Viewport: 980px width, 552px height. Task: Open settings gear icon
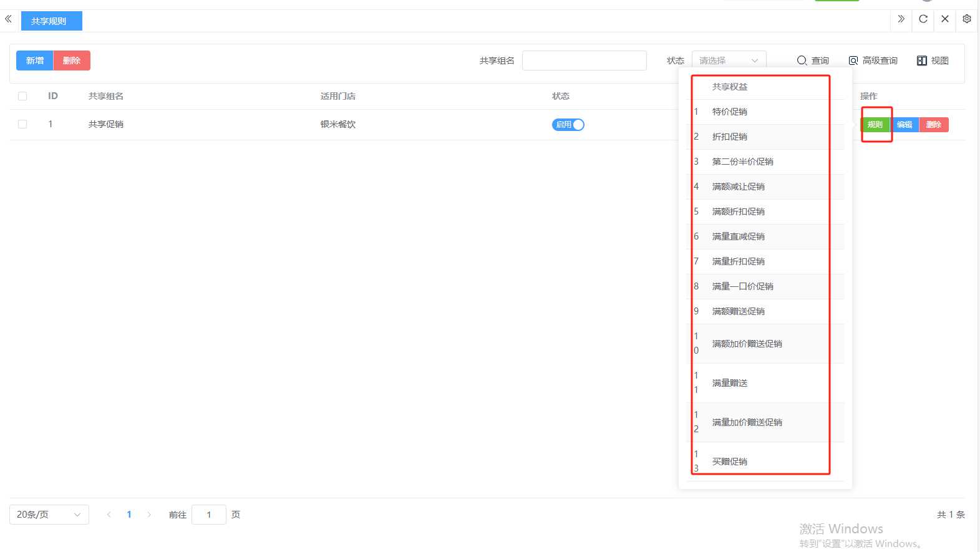(966, 19)
